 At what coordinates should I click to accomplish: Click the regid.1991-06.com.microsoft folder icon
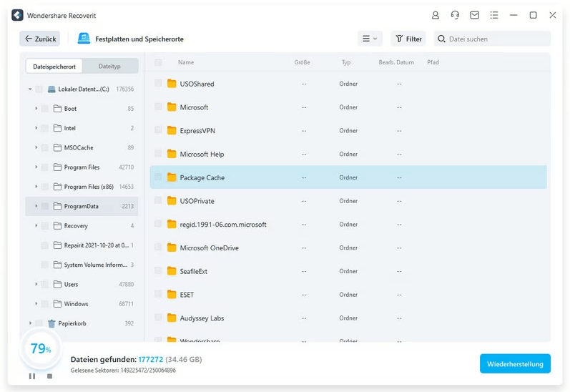172,225
